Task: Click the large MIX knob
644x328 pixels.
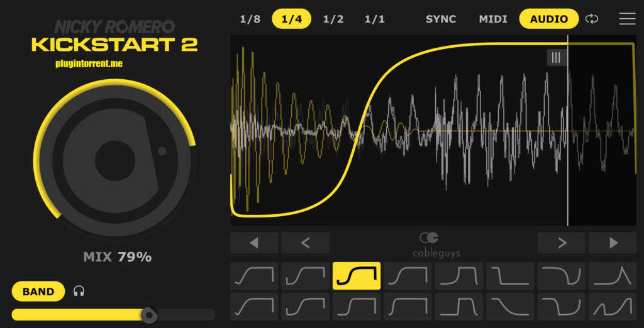Action: pyautogui.click(x=115, y=160)
